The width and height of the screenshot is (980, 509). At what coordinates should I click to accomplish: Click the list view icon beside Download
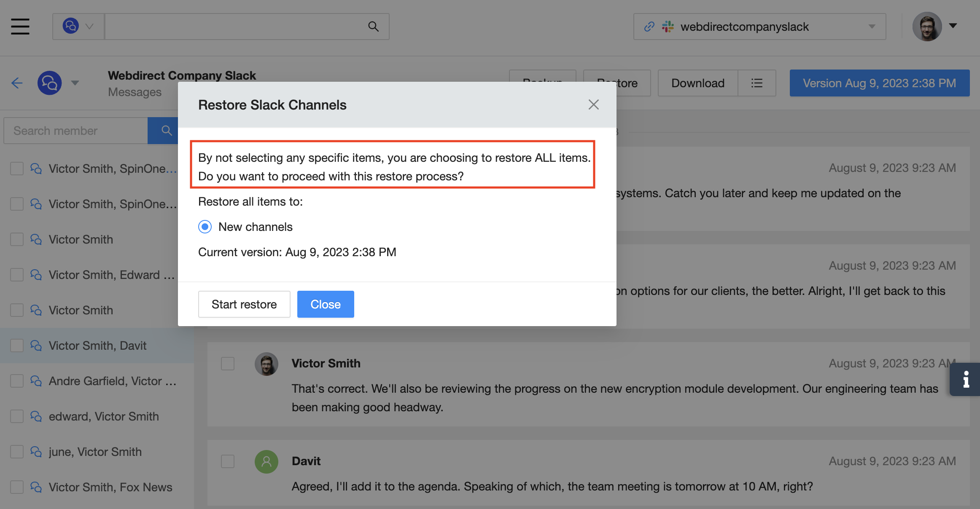[757, 83]
